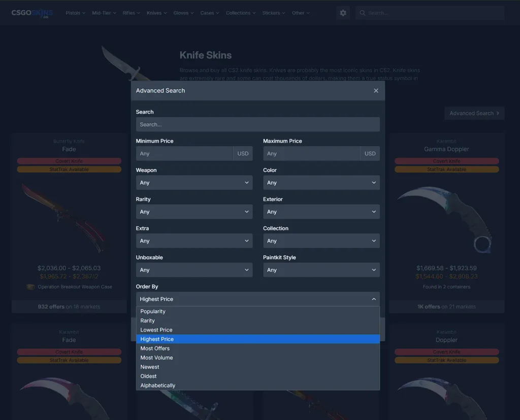Image resolution: width=520 pixels, height=420 pixels.
Task: Focus the Search text field in dialog
Action: [x=257, y=124]
